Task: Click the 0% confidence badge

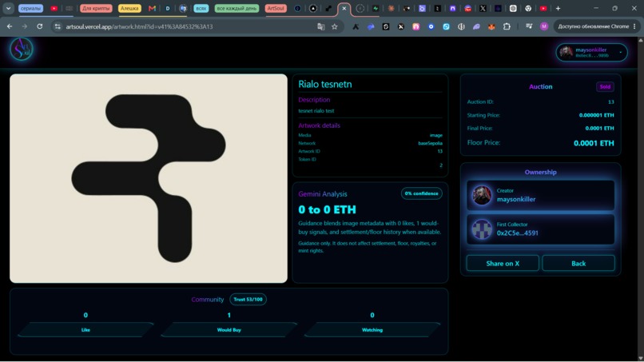Action: click(421, 193)
